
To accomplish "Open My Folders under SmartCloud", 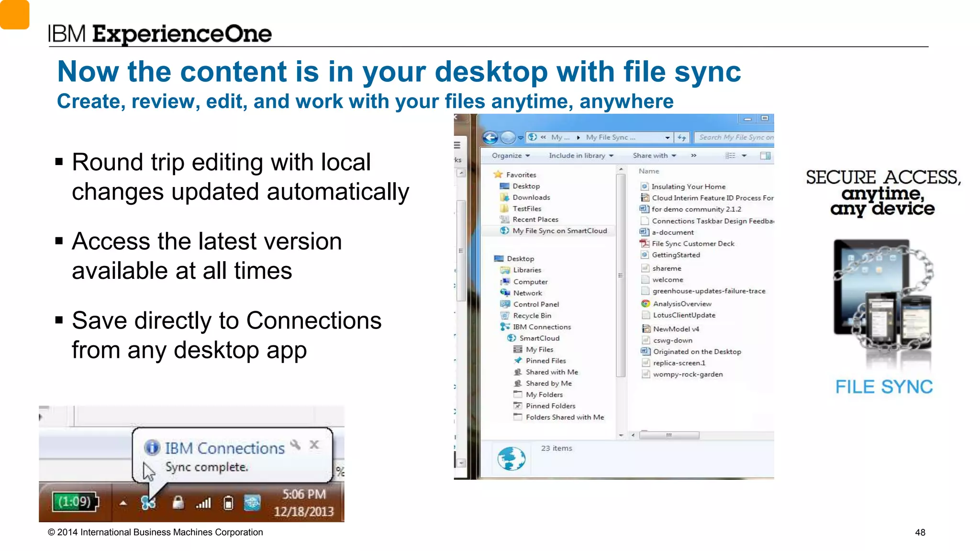I will click(x=538, y=395).
